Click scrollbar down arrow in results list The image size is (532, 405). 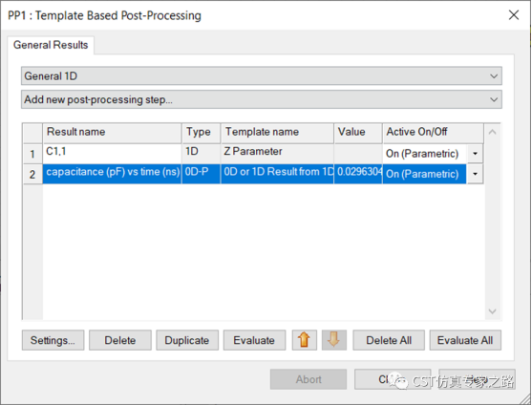[x=492, y=311]
